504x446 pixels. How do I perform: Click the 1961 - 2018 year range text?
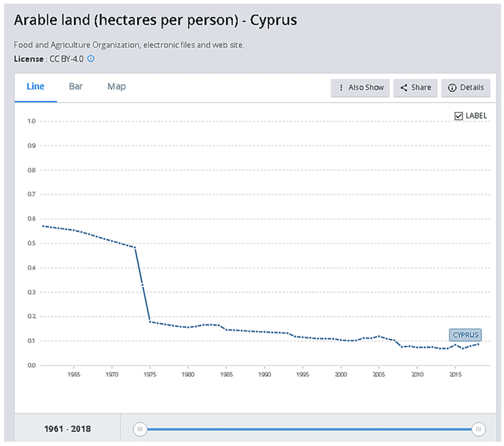(x=67, y=429)
